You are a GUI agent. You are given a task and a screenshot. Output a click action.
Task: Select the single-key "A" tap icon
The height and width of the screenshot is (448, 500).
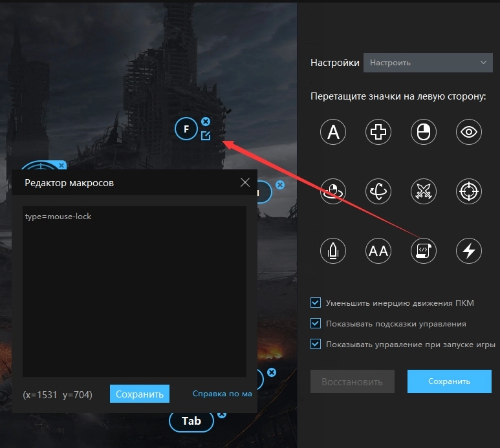333,133
